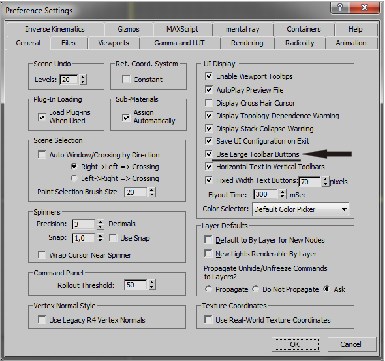The width and height of the screenshot is (385, 361).
Task: Open the Gamma and LUT tab
Action: (x=180, y=43)
